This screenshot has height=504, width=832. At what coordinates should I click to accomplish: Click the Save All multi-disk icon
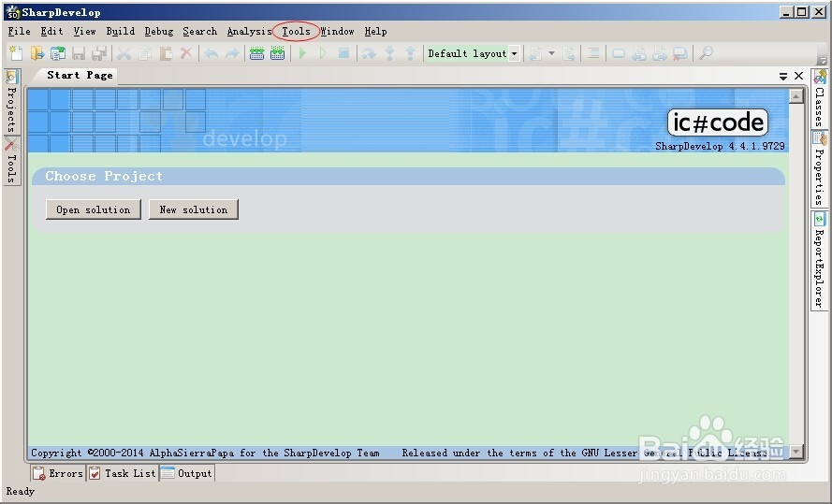(x=99, y=53)
